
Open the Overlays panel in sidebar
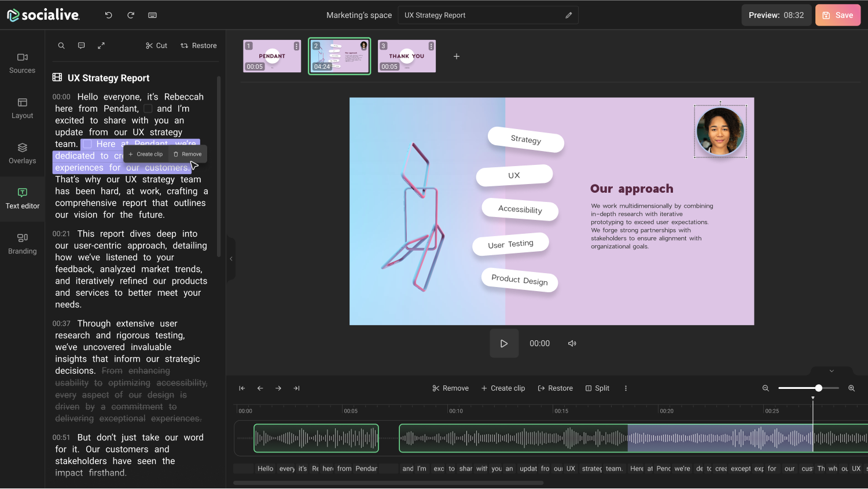23,153
